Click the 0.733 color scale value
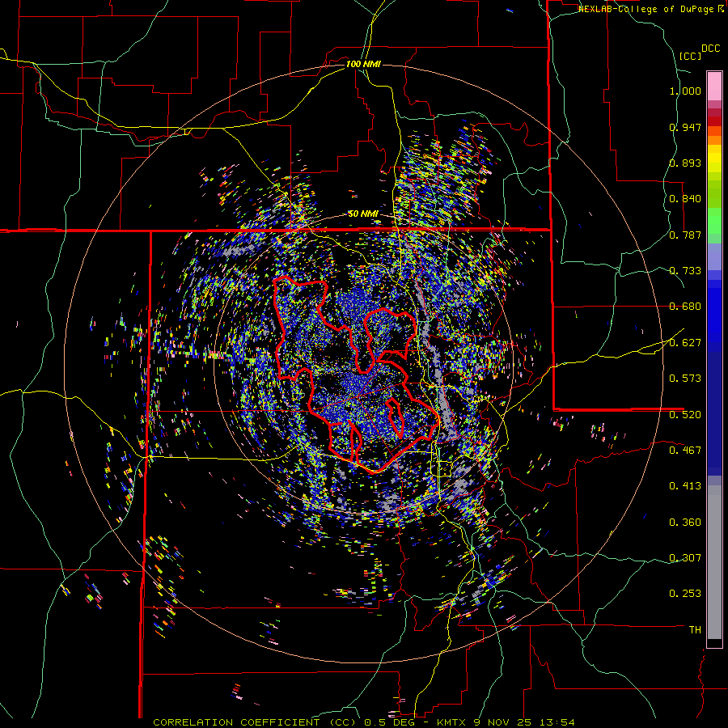728x728 pixels. 685,271
